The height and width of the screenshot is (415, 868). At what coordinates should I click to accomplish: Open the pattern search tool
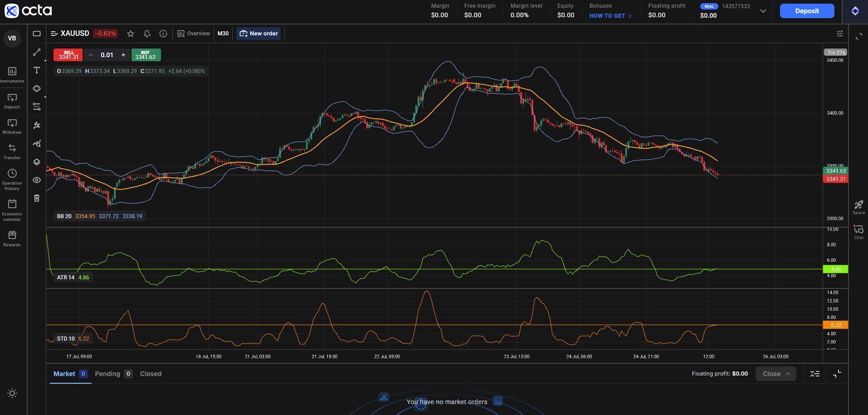point(37,143)
